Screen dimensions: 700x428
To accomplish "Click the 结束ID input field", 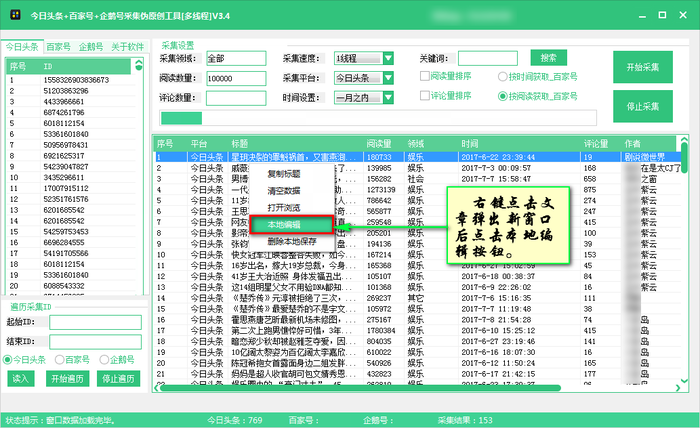I will [96, 342].
